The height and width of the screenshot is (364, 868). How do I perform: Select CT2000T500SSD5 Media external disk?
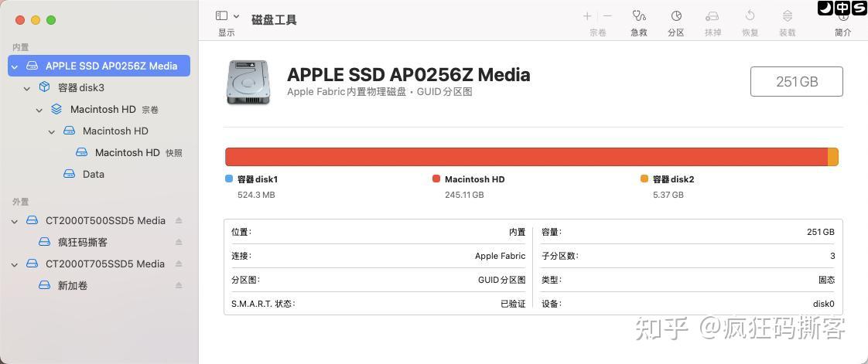[105, 220]
